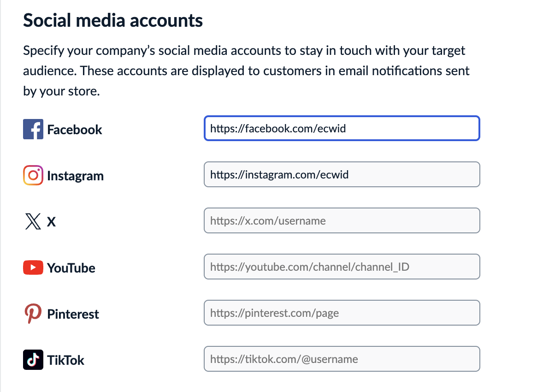This screenshot has width=543, height=392.
Task: Click the X logo icon
Action: [x=33, y=222]
